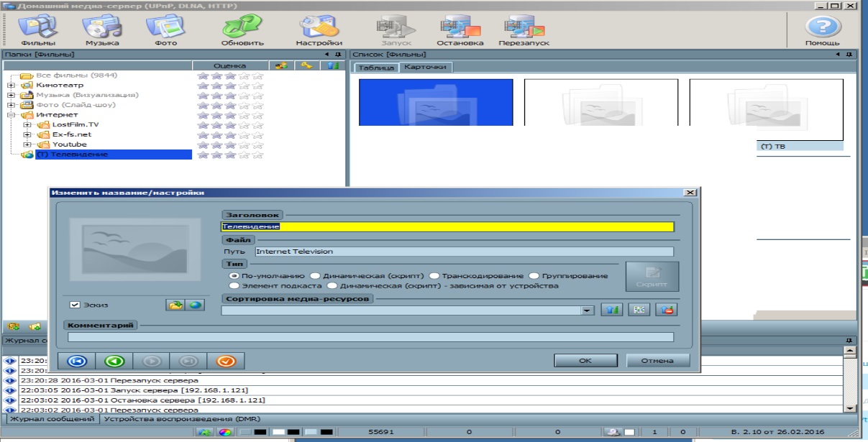Open Настройки (Settings) from the toolbar
The height and width of the screenshot is (442, 868).
pos(319,29)
